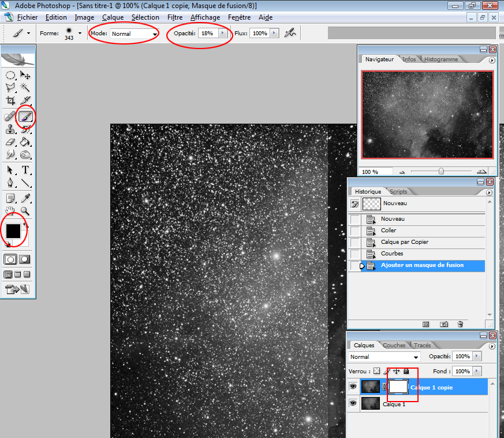Select the Pen tool

[10, 183]
